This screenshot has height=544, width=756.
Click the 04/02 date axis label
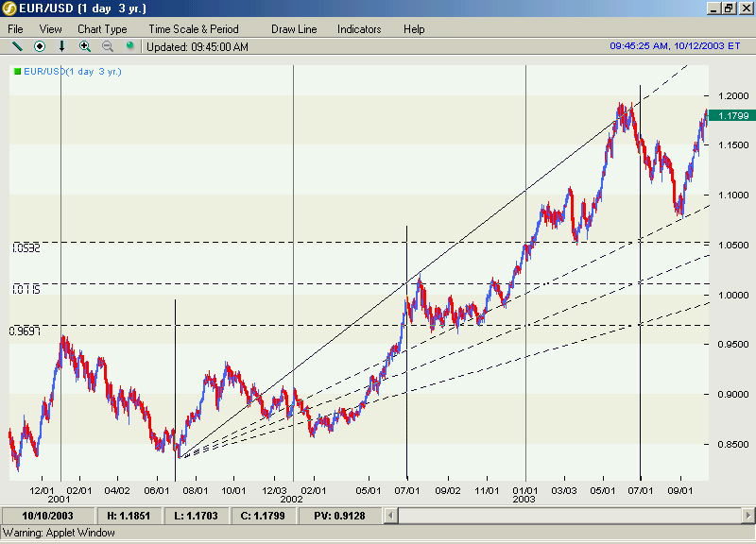click(x=117, y=490)
